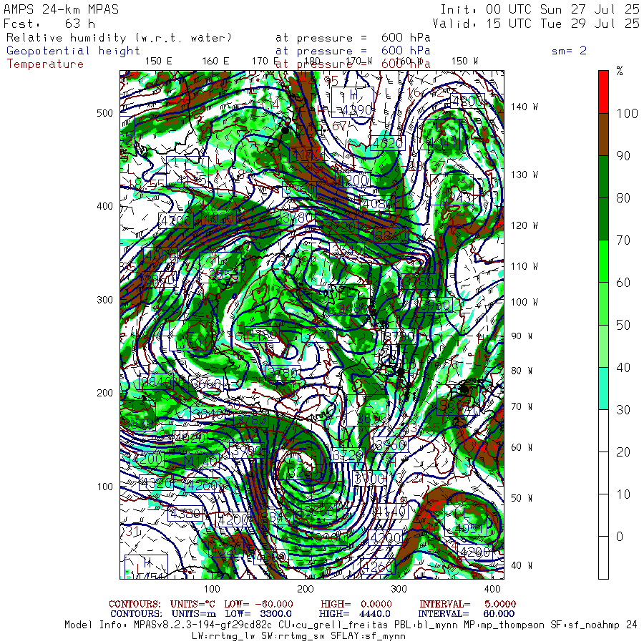Click the '150 E' longitude label

click(159, 62)
